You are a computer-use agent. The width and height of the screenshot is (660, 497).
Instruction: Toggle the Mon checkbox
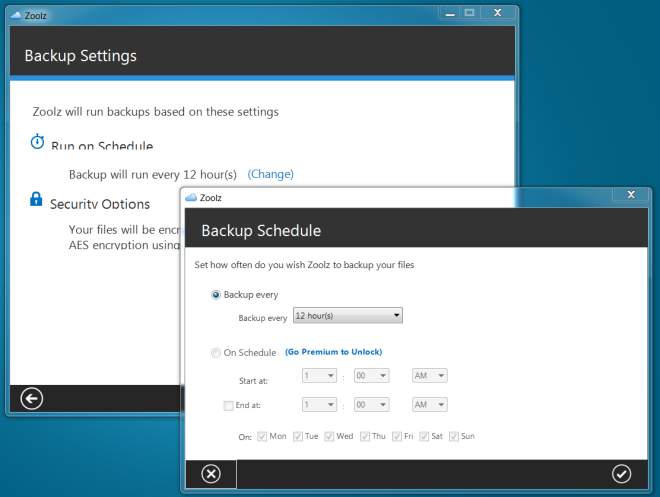pos(262,436)
